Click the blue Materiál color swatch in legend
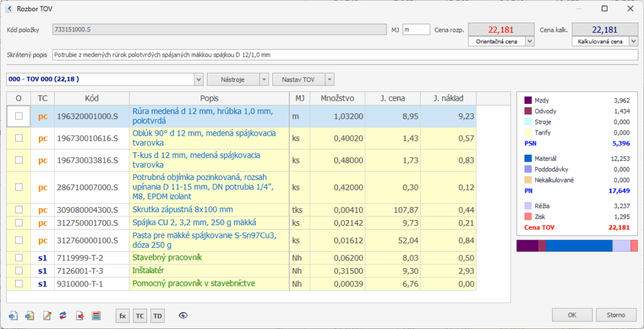This screenshot has height=329, width=644. [528, 159]
